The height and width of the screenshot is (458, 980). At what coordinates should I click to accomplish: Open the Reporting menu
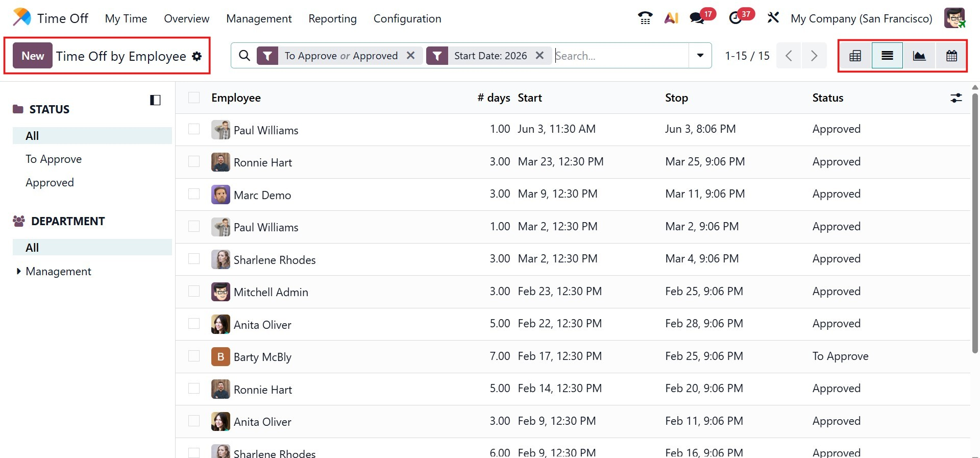332,19
